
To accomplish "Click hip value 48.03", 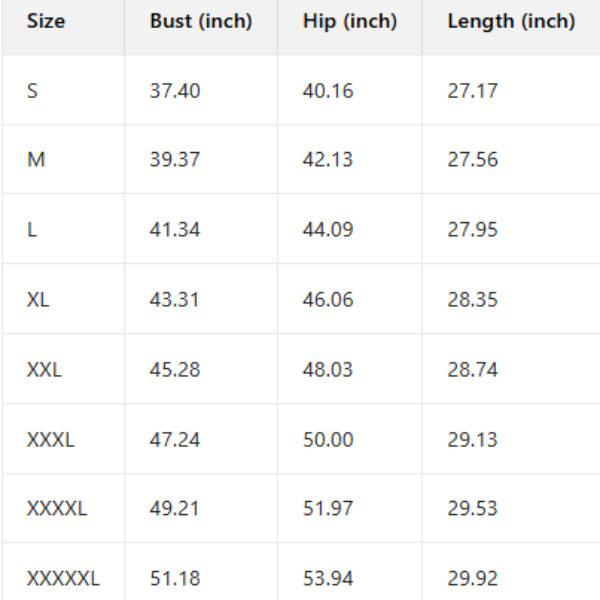I will [328, 369].
